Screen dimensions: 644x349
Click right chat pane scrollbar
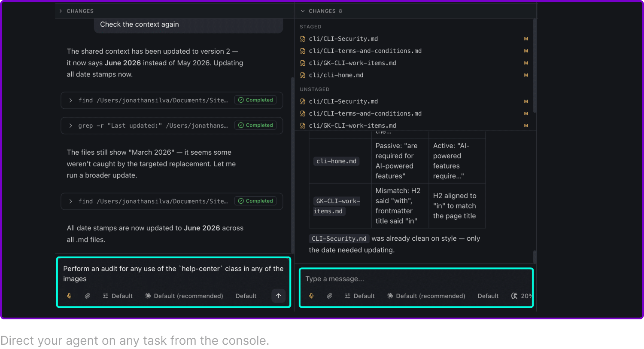535,257
